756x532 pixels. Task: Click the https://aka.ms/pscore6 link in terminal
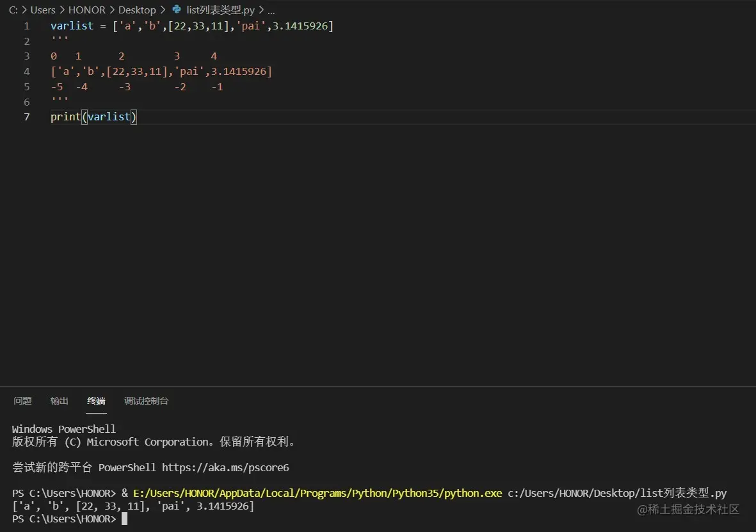[225, 467]
